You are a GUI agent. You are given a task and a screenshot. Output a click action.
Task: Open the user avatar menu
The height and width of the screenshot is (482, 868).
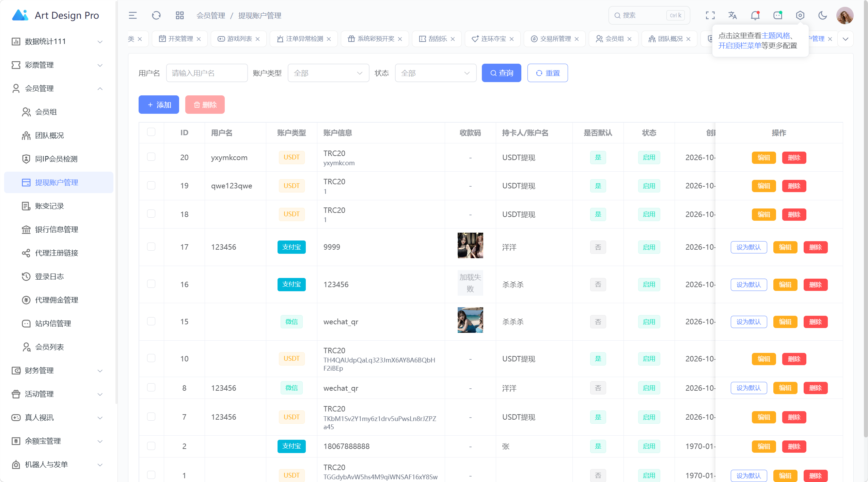(x=845, y=15)
